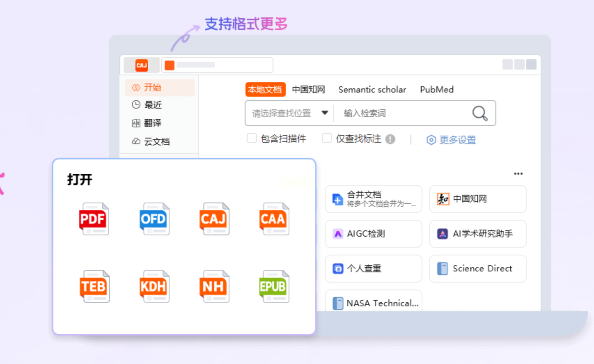
Task: Open a PDF format file
Action: (x=94, y=219)
